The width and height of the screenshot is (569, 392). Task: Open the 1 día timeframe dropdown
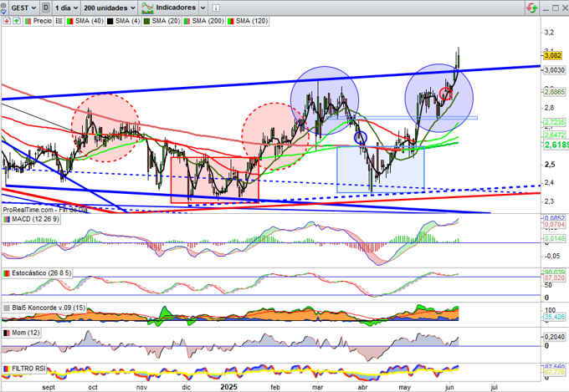click(66, 8)
